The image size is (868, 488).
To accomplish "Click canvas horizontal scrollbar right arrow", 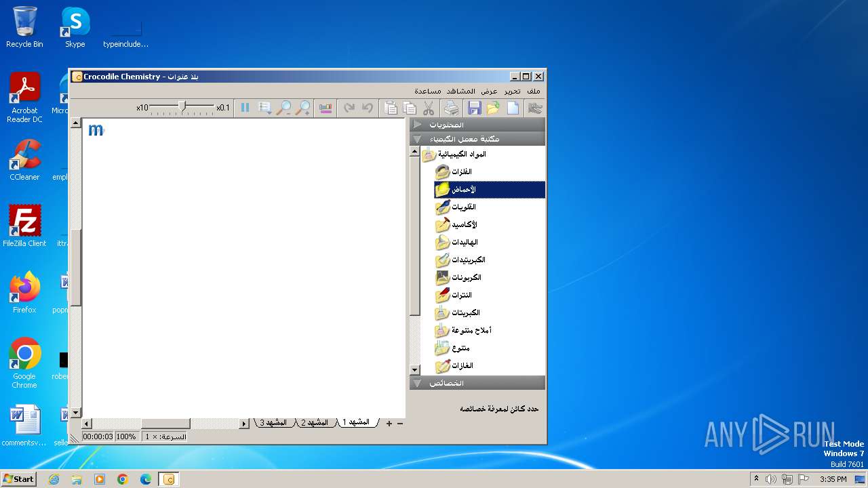I will 245,424.
